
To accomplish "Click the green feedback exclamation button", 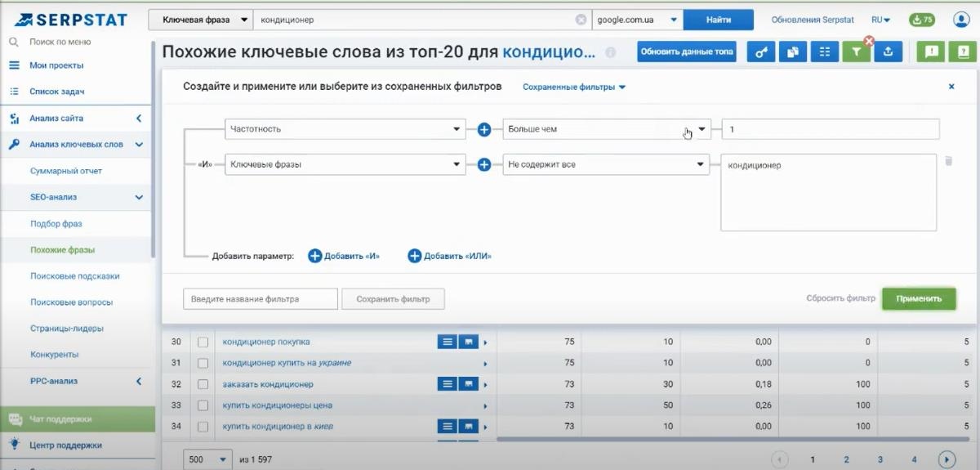I will pos(929,51).
